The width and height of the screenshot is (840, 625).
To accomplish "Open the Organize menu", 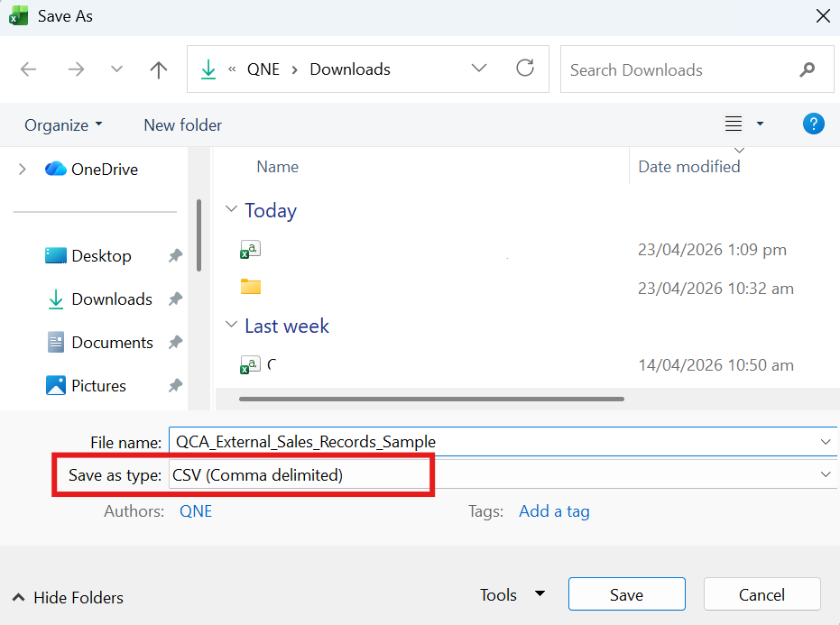I will [x=63, y=125].
